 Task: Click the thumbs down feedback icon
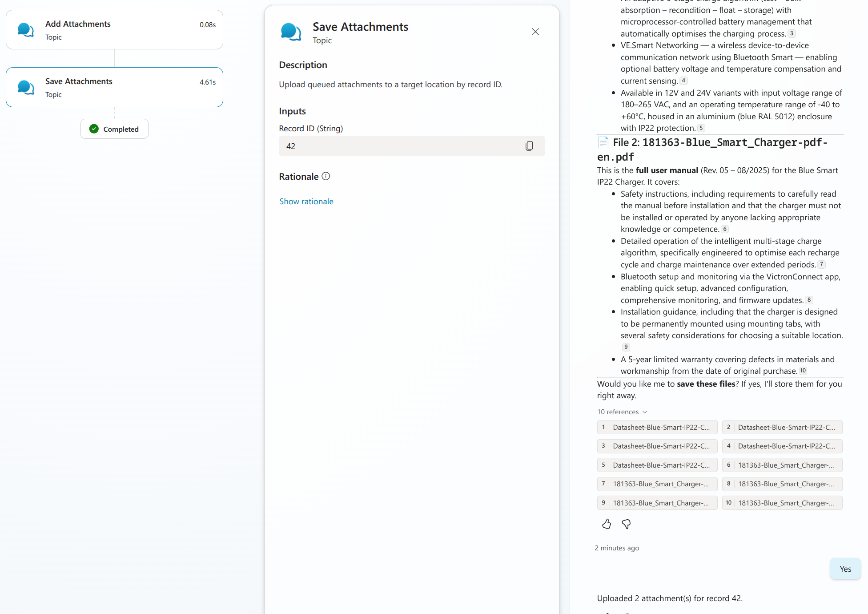coord(626,524)
